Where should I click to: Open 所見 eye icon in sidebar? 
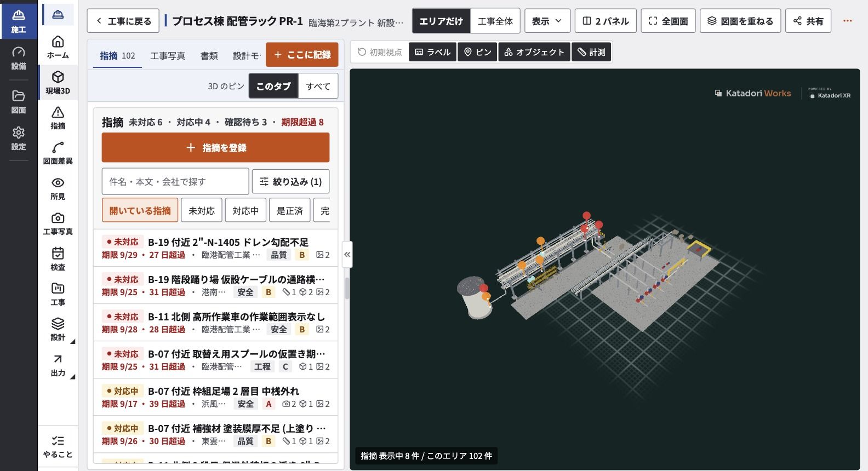click(58, 188)
